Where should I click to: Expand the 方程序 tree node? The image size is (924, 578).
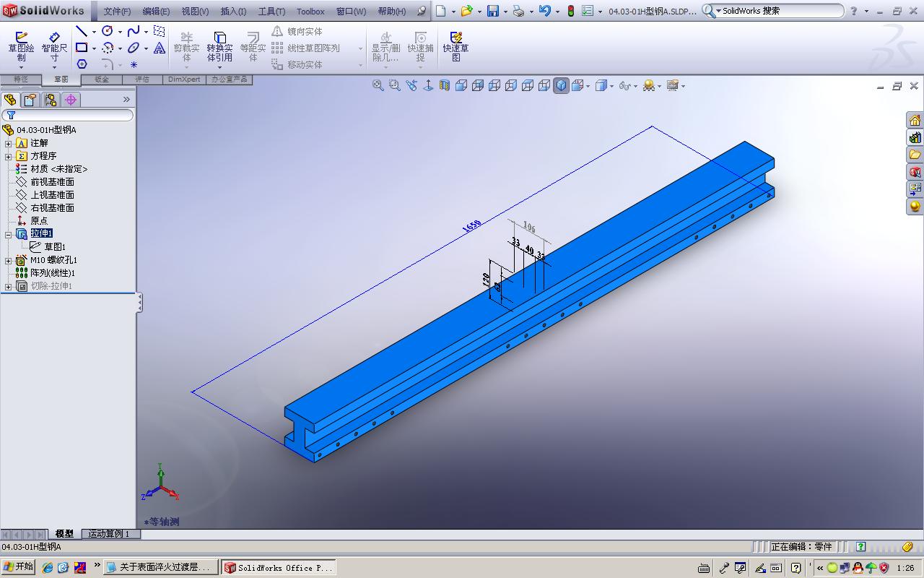(8, 156)
